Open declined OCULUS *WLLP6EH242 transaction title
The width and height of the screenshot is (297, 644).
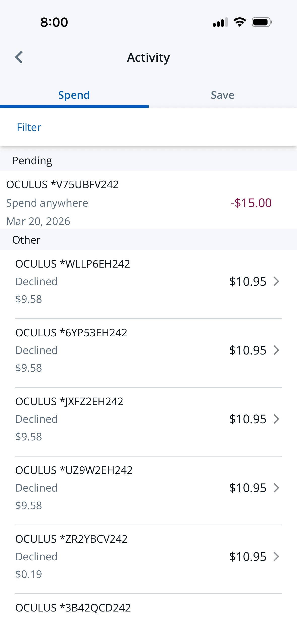click(x=73, y=264)
